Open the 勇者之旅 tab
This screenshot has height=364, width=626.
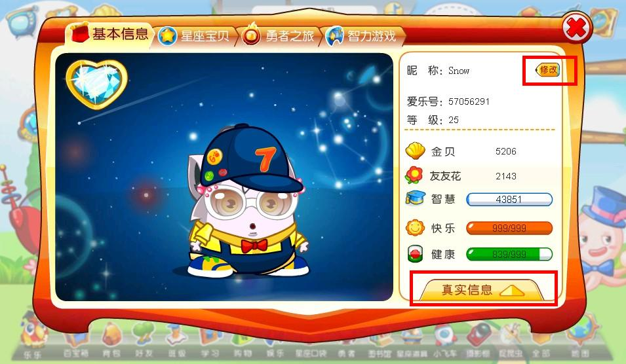click(279, 36)
